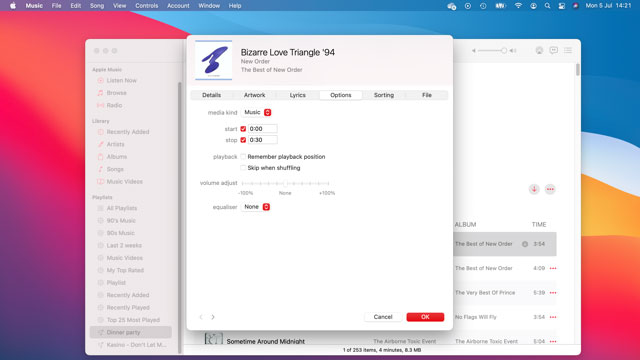The image size is (640, 360).
Task: Open Wi-Fi status menu
Action: (518, 6)
